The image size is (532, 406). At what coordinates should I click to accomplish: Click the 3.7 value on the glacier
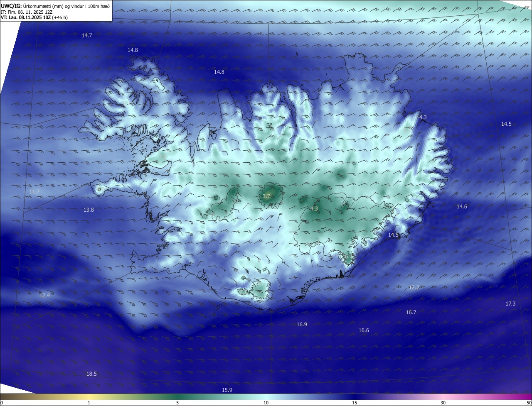coord(266,196)
